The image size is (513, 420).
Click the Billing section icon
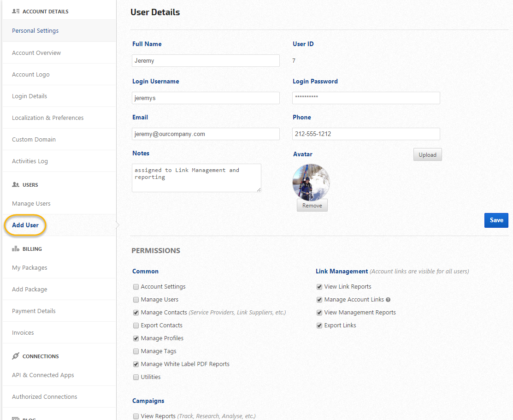click(16, 249)
